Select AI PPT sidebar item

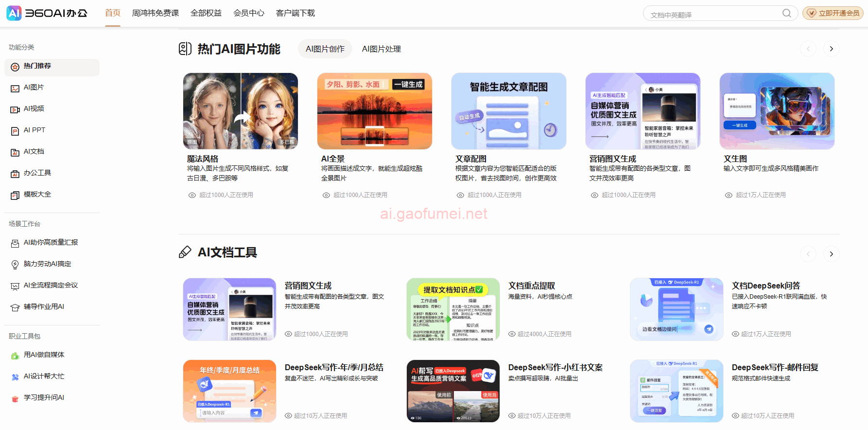click(x=34, y=130)
